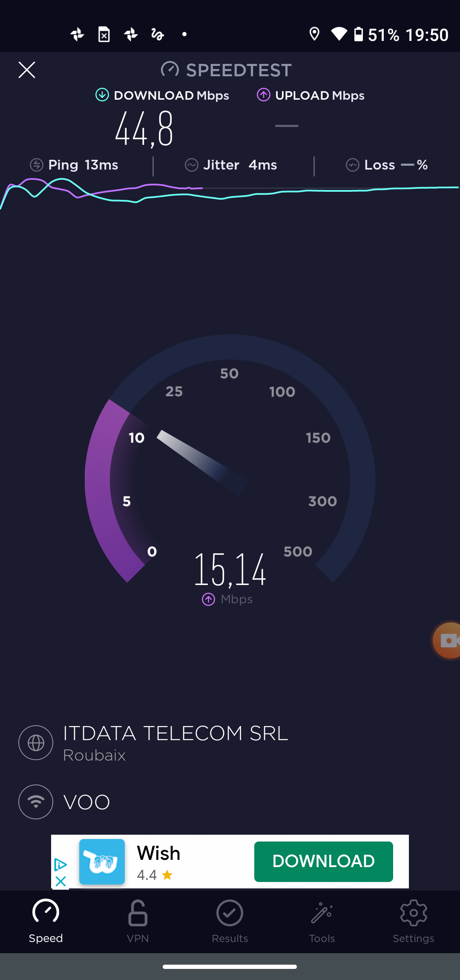Image resolution: width=460 pixels, height=980 pixels.
Task: Tap the Speedtest gauge logo icon
Action: [170, 69]
